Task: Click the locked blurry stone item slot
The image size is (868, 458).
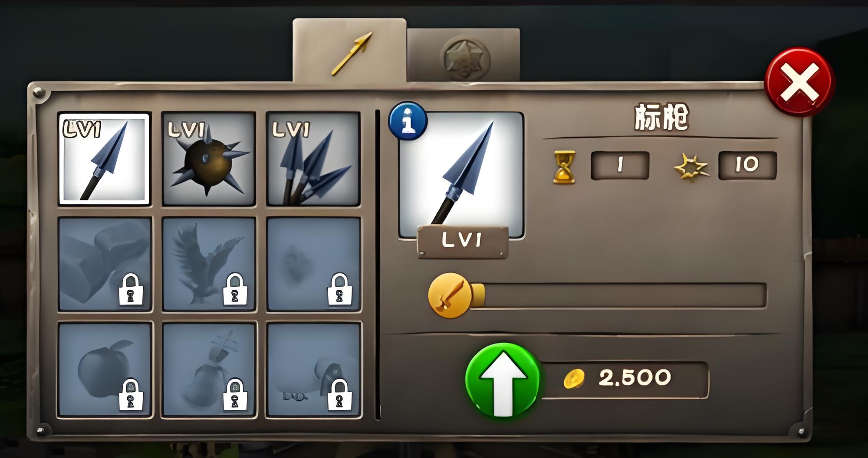Action: coord(313,264)
